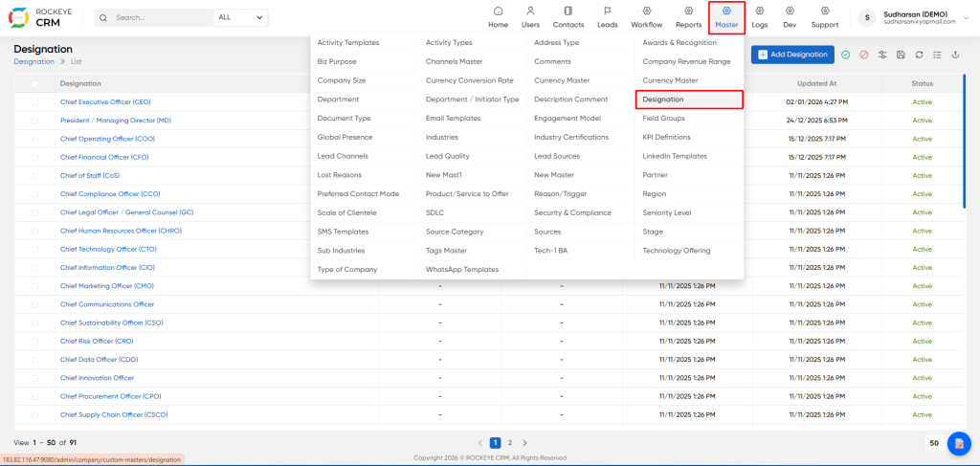Viewport: 980px width, 466px height.
Task: Go to the Users section
Action: (x=530, y=17)
